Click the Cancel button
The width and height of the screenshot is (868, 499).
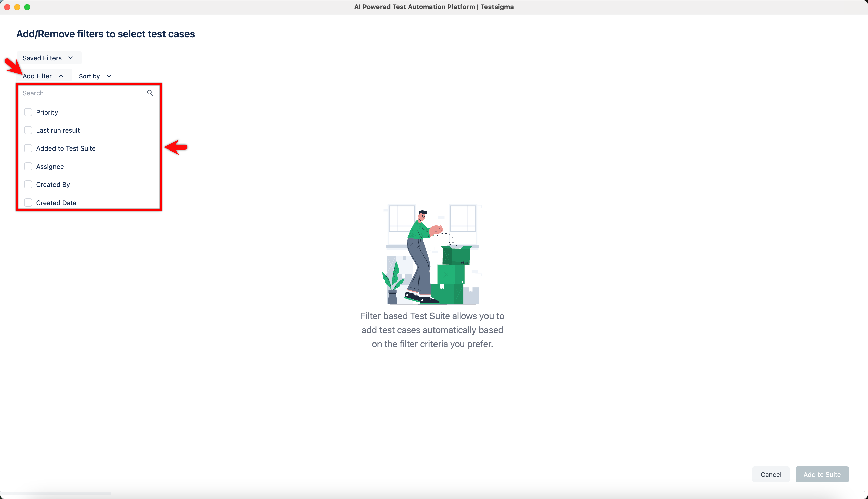point(770,474)
